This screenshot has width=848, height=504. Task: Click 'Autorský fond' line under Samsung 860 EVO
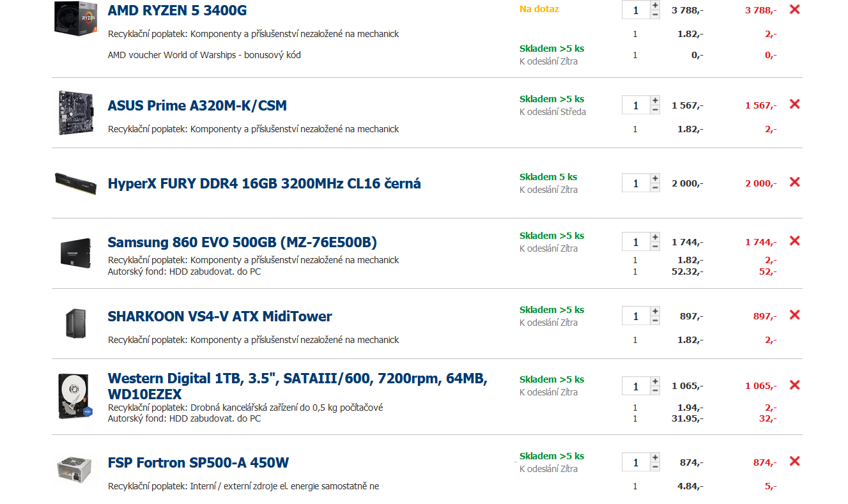(185, 271)
